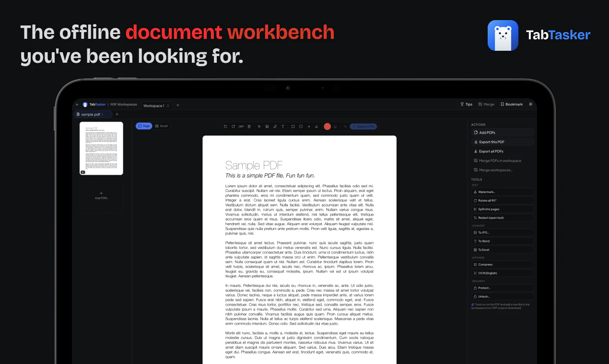Viewport: 609px width, 364px height.
Task: Select the rectangle shape tool
Action: (293, 126)
